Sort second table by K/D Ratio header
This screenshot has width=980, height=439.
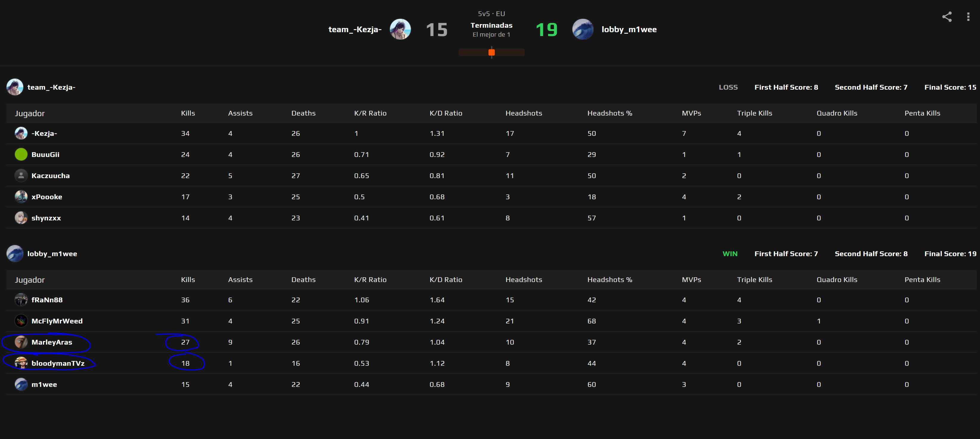(445, 280)
